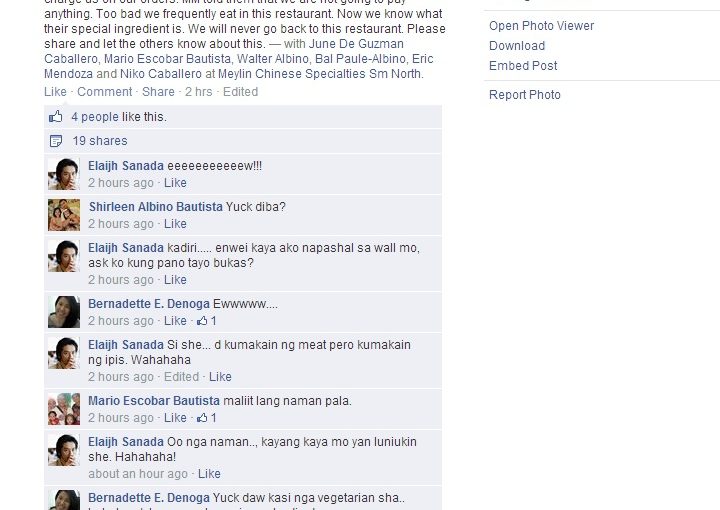Click the like-count thumb icon on Mario Escobar Bautista's comment

coord(202,418)
